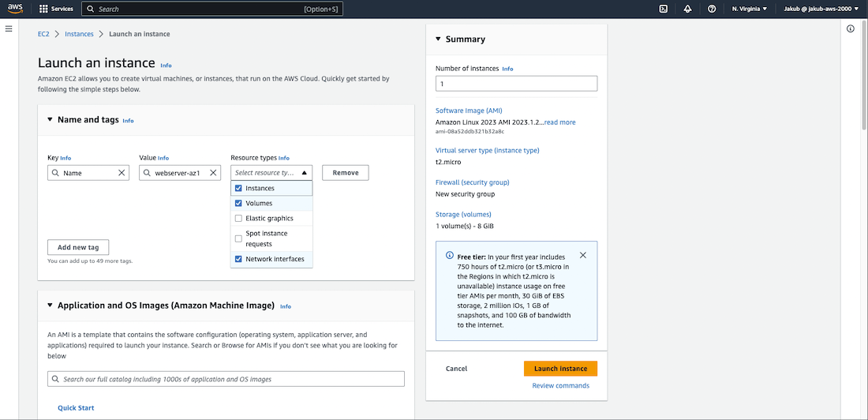The height and width of the screenshot is (420, 868).
Task: Open the N. Virginia region selector
Action: (x=749, y=9)
